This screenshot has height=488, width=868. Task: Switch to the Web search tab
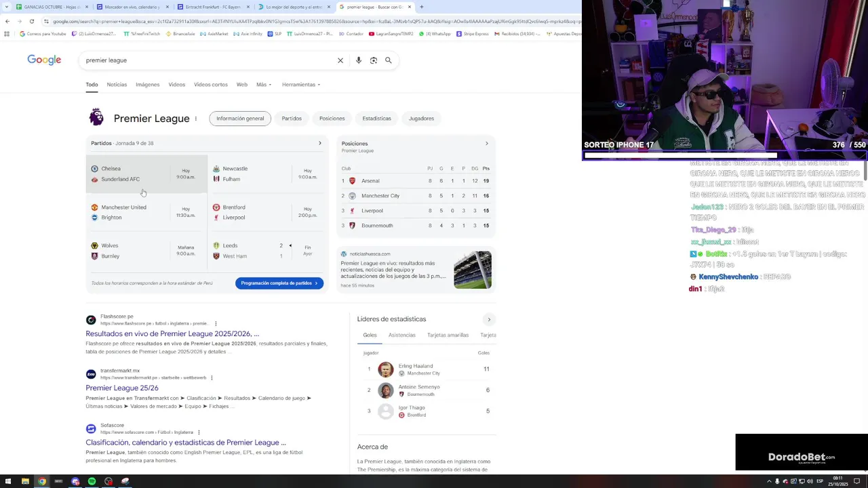point(242,85)
